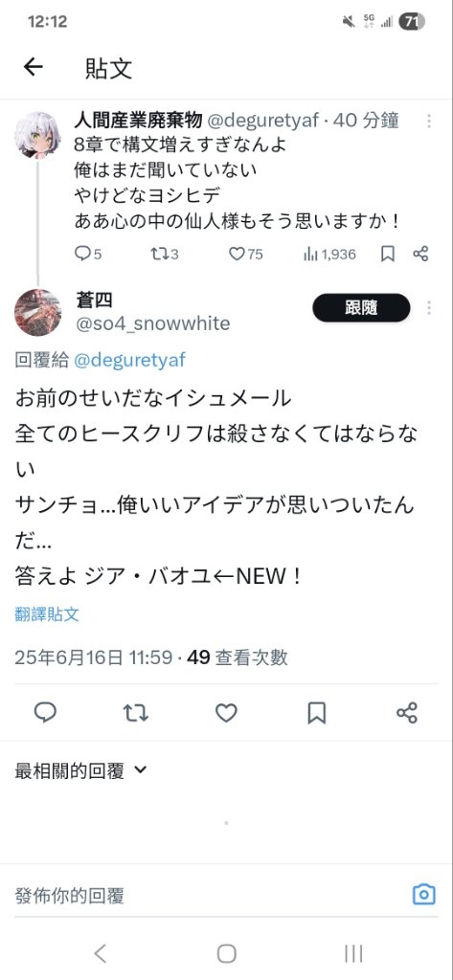Translate the post via 翻譯貼文

47,613
